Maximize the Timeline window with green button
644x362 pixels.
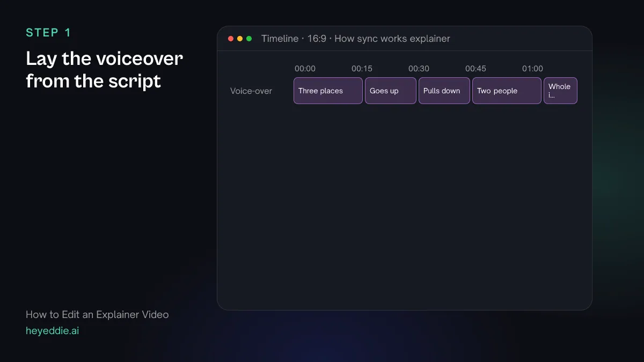coord(249,39)
